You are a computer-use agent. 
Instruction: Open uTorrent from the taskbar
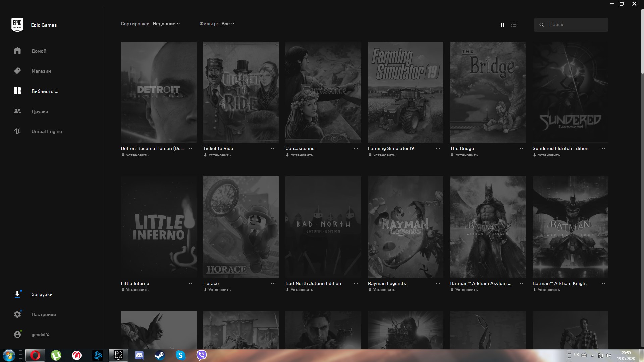coord(56,355)
